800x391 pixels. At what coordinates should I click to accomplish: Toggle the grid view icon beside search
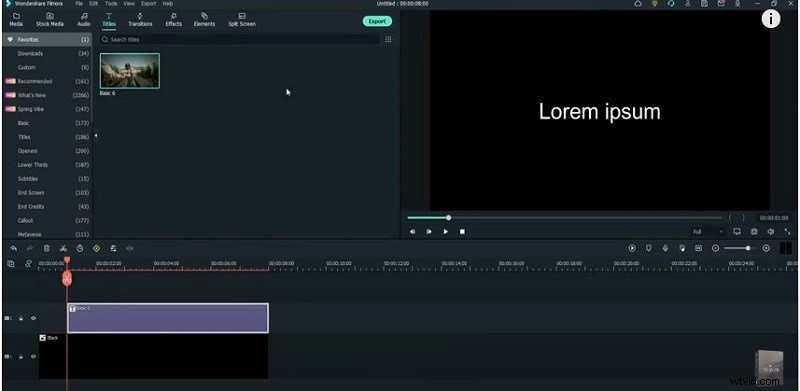pyautogui.click(x=388, y=39)
